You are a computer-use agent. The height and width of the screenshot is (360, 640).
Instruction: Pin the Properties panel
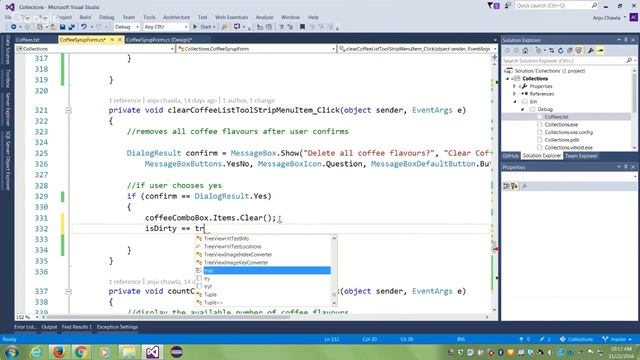pos(626,167)
